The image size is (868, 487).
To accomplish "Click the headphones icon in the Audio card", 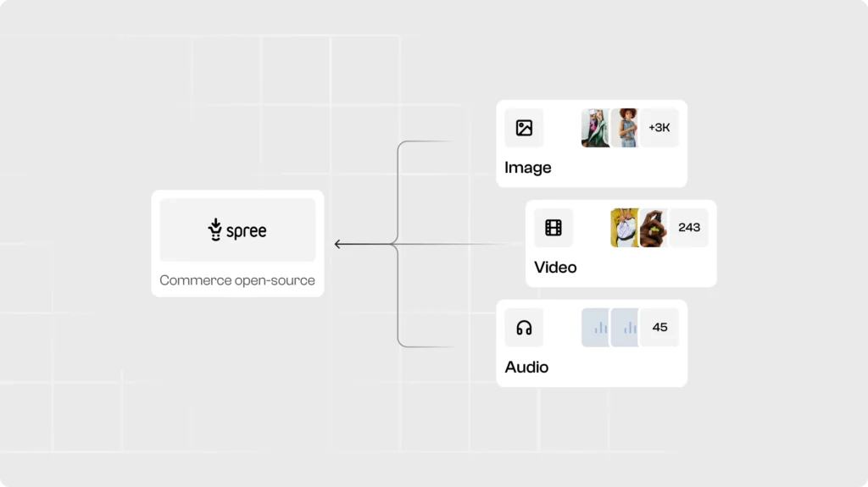I will tap(524, 328).
